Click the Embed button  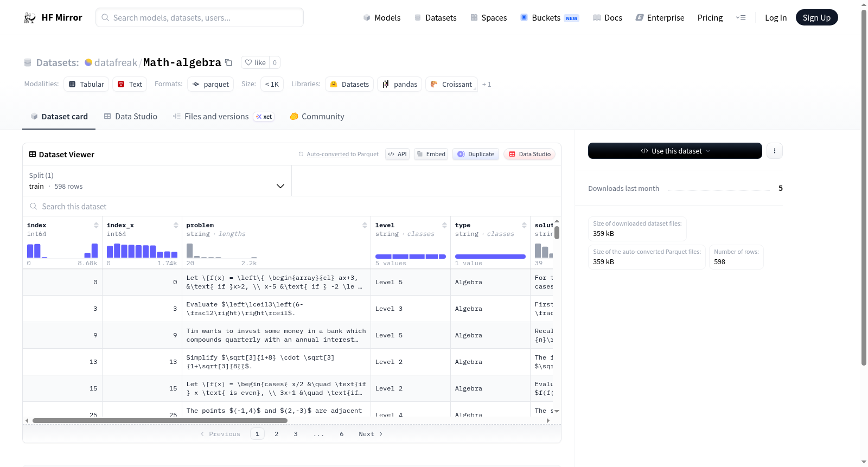coord(431,154)
